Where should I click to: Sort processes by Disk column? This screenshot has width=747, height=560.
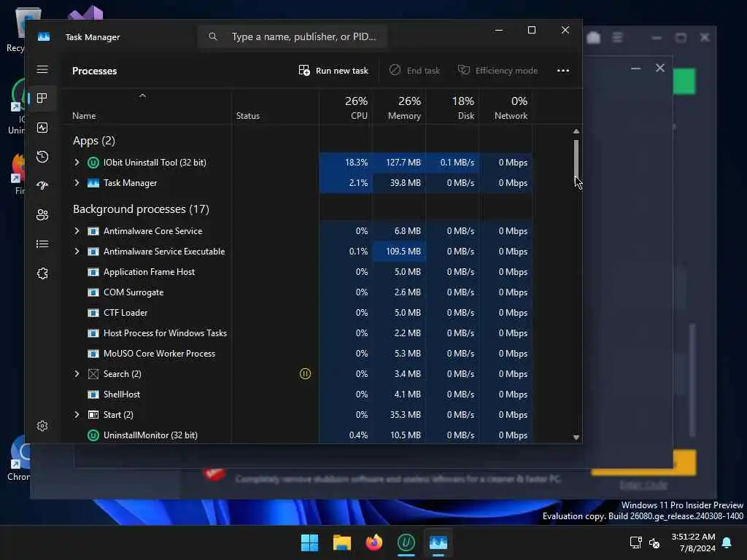point(462,108)
